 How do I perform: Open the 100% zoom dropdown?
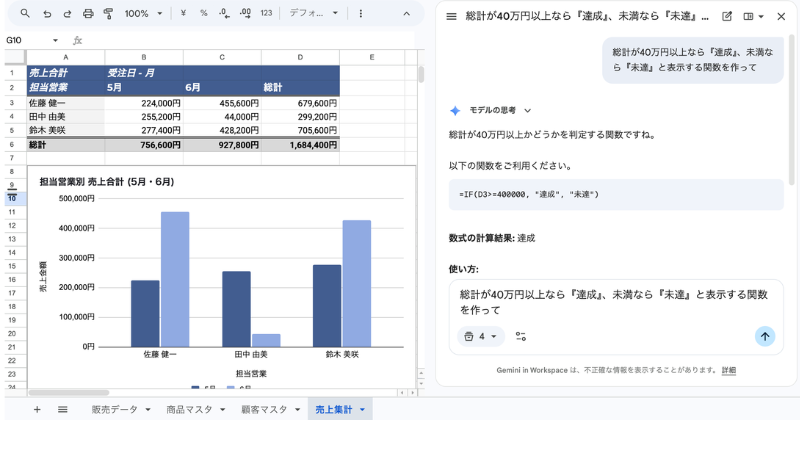tap(143, 14)
